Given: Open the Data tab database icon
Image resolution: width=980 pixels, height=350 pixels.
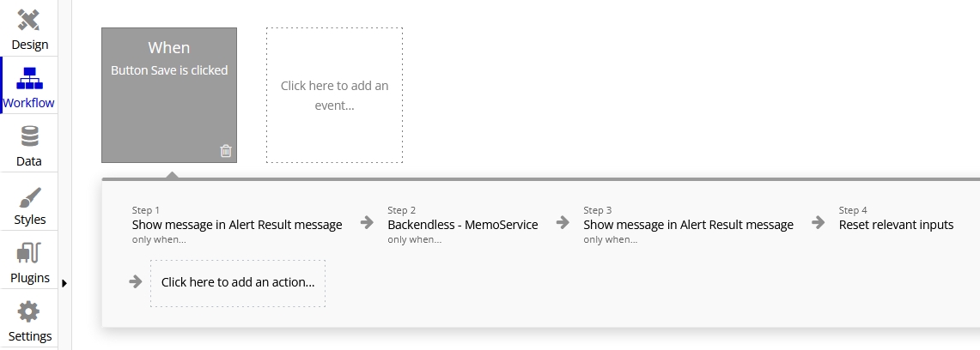Looking at the screenshot, I should pyautogui.click(x=29, y=136).
